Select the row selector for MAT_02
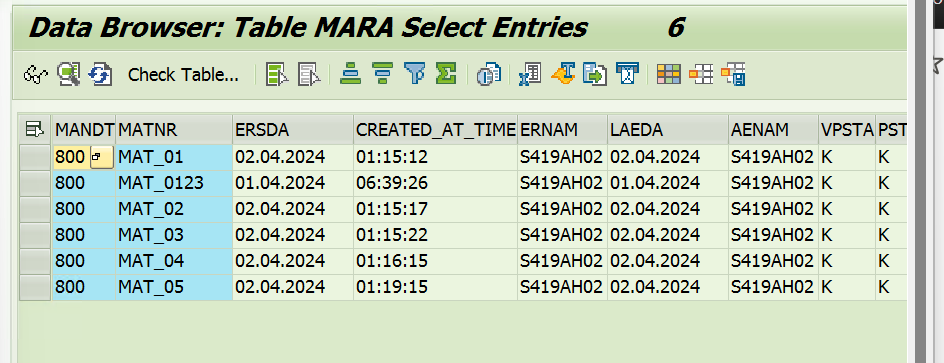The height and width of the screenshot is (363, 944). pos(35,209)
